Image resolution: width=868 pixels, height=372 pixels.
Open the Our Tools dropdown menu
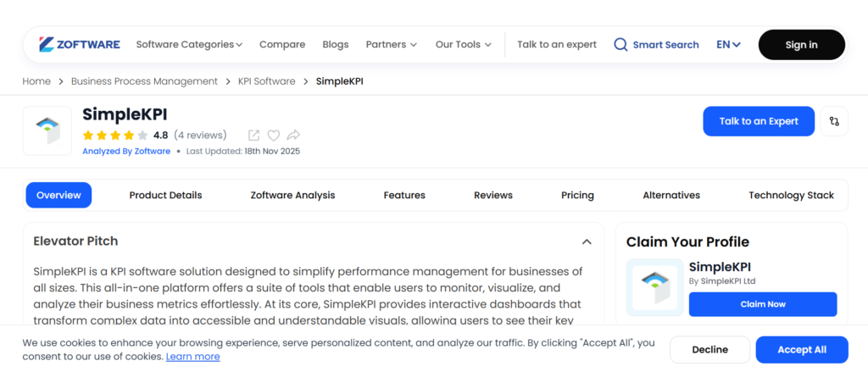pos(463,45)
